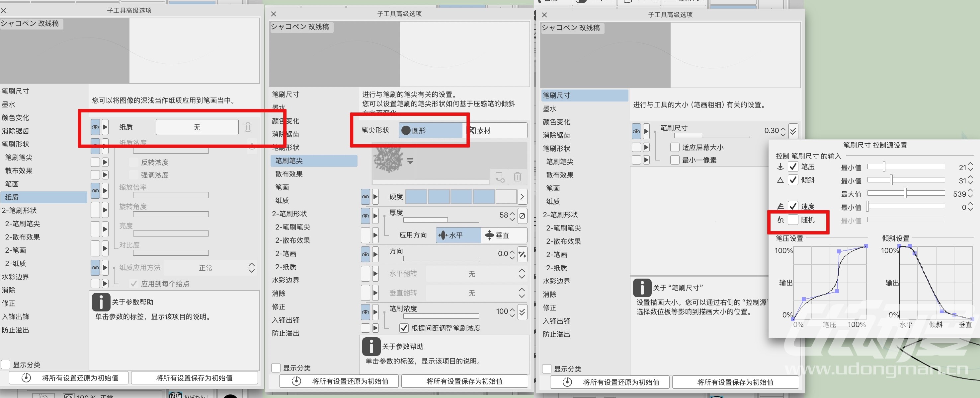Toggle eye icon beside 笔刷尺寸 in right window

636,132
